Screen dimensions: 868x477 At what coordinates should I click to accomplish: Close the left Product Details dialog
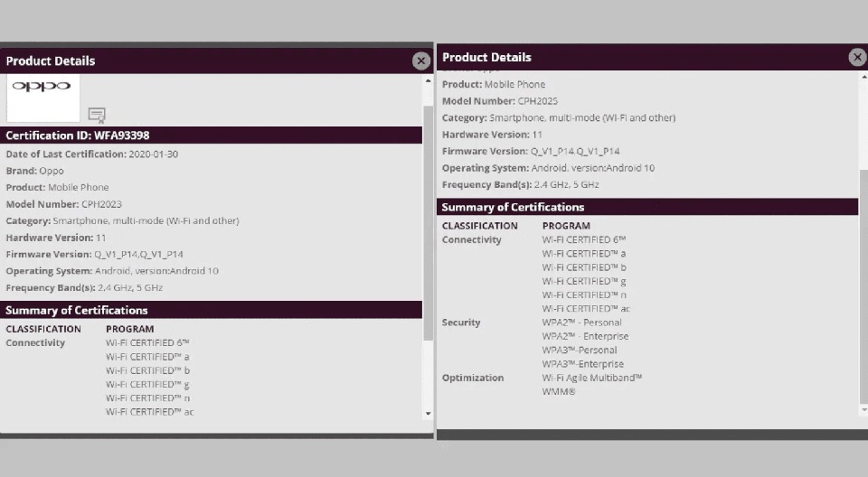(421, 61)
